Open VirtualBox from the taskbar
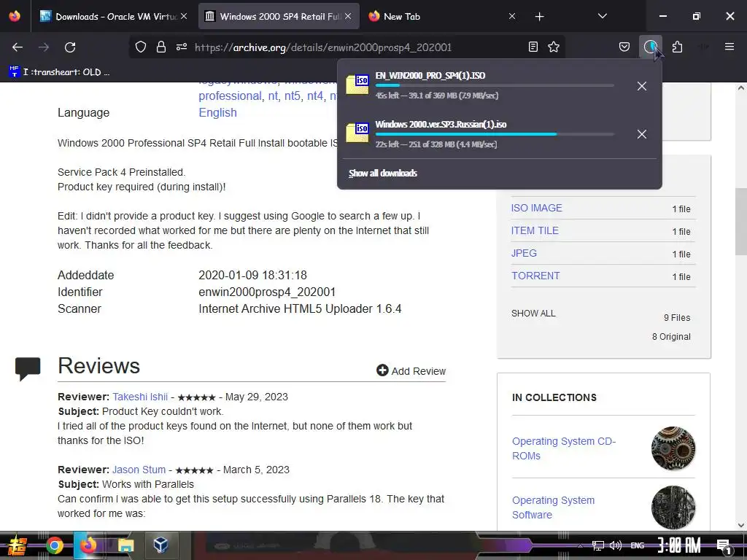Image resolution: width=747 pixels, height=560 pixels. pyautogui.click(x=160, y=545)
